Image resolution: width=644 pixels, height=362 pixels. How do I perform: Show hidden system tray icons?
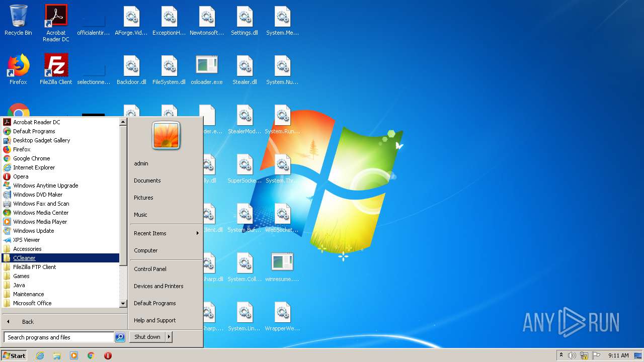click(561, 355)
